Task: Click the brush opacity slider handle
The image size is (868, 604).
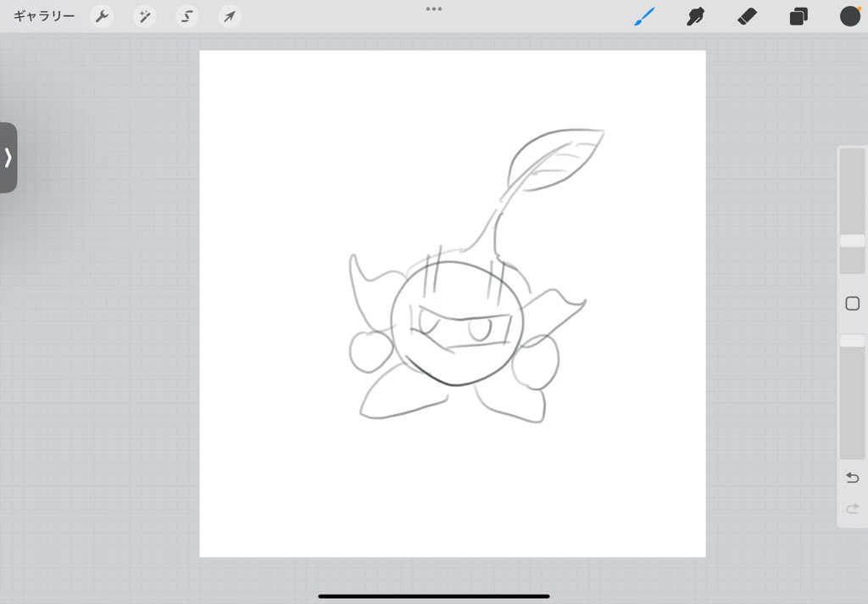Action: point(852,340)
